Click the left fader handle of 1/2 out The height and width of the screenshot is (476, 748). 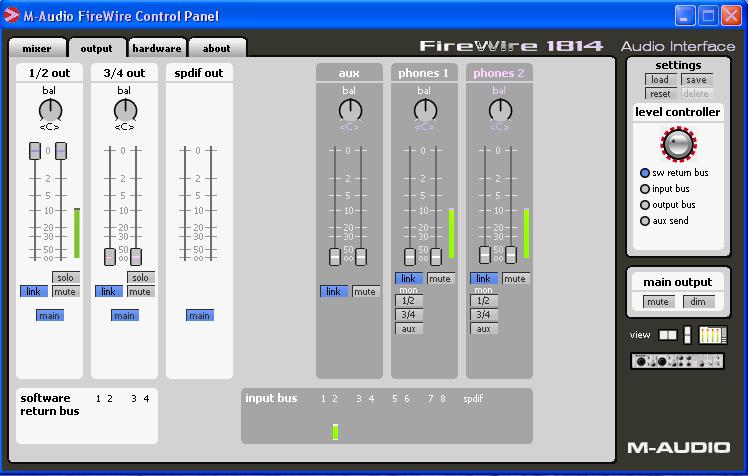[x=35, y=151]
